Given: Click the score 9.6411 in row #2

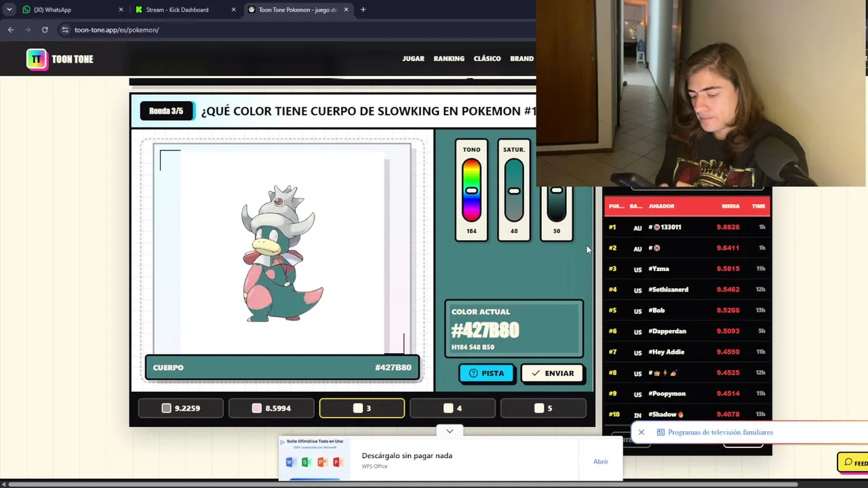Looking at the screenshot, I should (728, 248).
